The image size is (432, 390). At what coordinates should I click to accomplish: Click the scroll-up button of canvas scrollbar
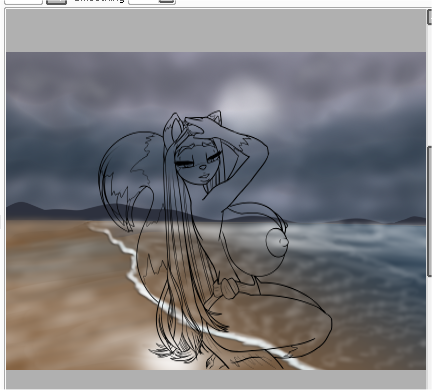tap(430, 17)
